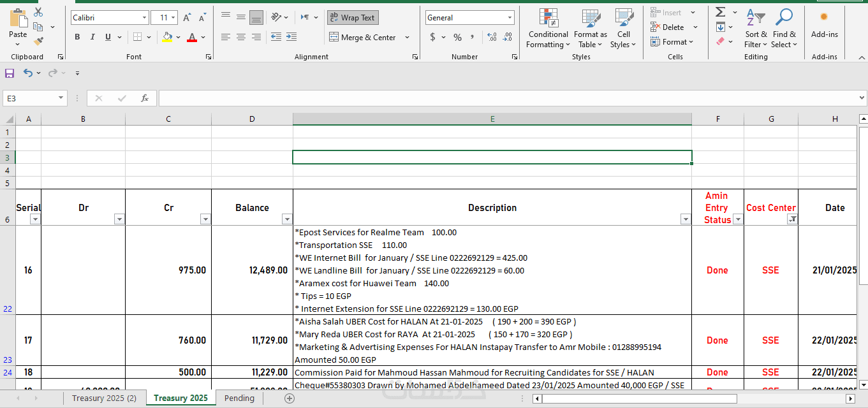The width and height of the screenshot is (868, 408).
Task: Open Sort & Filter tool
Action: click(756, 29)
